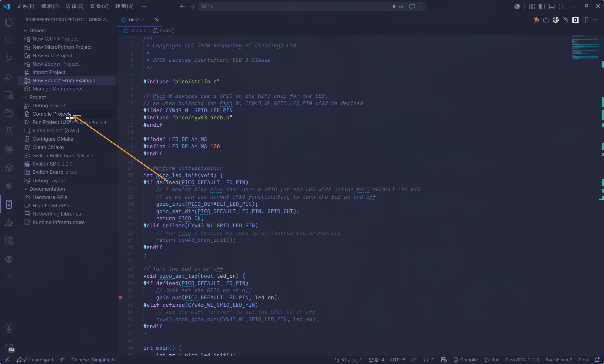Toggle the primary side bar
This screenshot has height=364, width=604.
pyautogui.click(x=542, y=6)
